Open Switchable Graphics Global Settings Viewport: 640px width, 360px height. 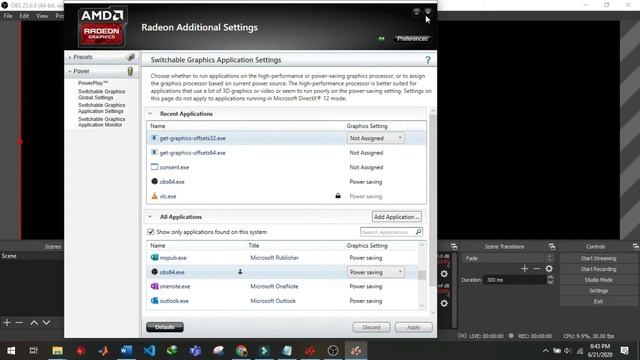point(102,94)
